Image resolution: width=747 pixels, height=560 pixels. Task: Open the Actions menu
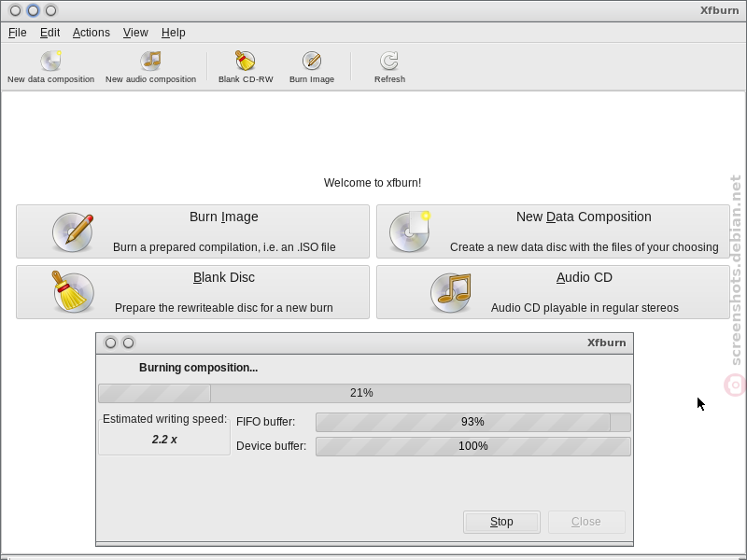click(x=91, y=33)
